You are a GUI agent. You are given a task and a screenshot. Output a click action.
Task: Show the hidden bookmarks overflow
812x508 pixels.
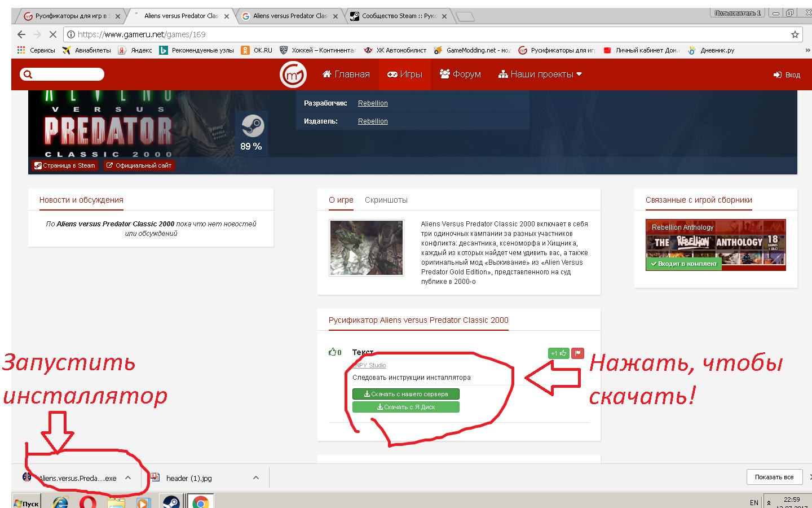807,50
